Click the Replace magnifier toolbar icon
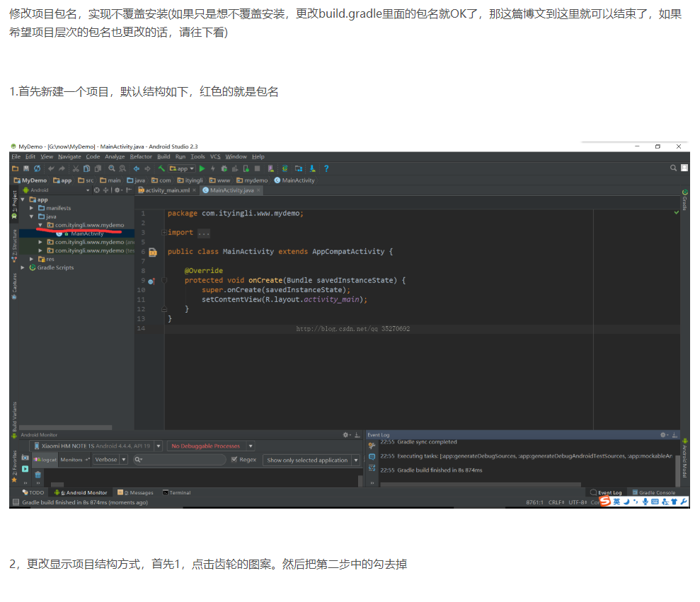 (x=122, y=168)
